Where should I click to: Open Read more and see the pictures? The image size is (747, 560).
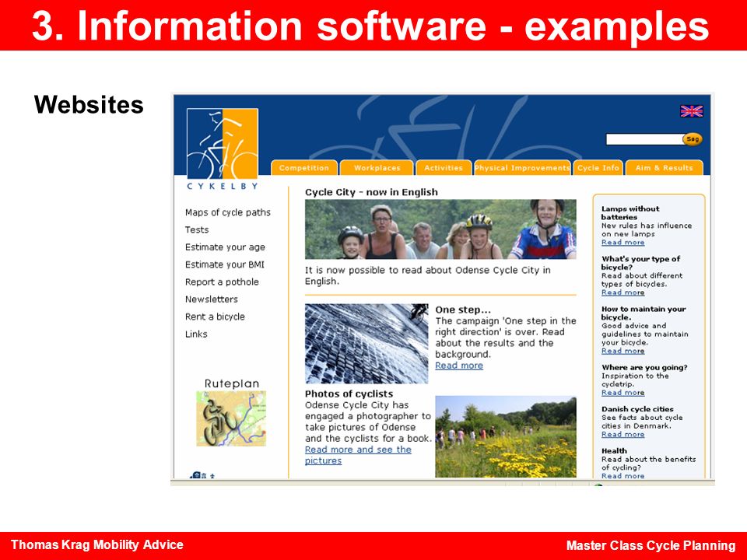(x=358, y=455)
